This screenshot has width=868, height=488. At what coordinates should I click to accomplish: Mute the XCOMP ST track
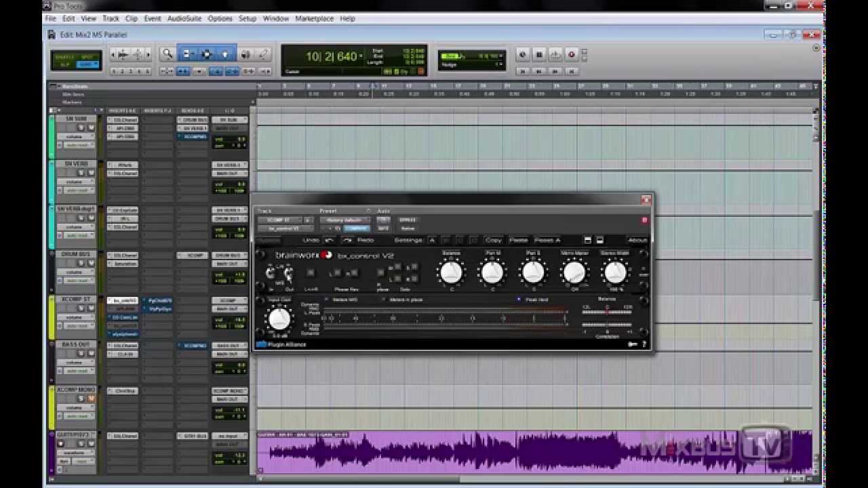click(x=91, y=307)
